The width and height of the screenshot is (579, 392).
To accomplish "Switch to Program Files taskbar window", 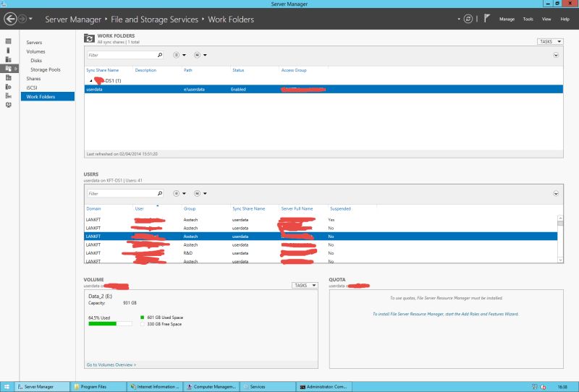I will click(x=98, y=386).
